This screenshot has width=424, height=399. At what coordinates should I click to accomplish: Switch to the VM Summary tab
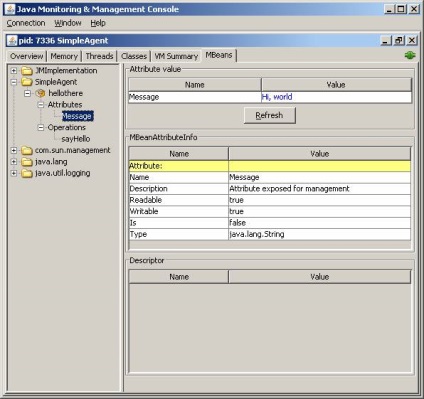(176, 56)
